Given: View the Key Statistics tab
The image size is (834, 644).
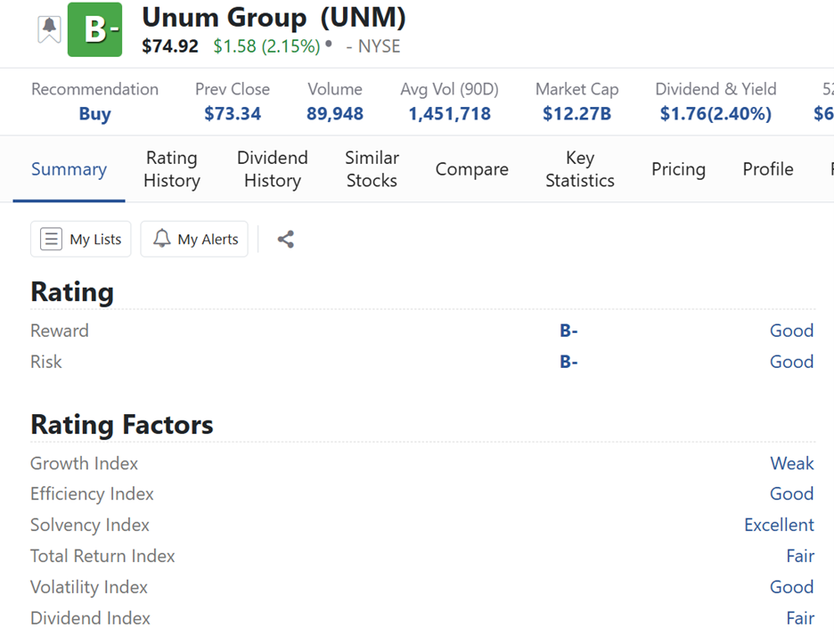Looking at the screenshot, I should click(579, 169).
